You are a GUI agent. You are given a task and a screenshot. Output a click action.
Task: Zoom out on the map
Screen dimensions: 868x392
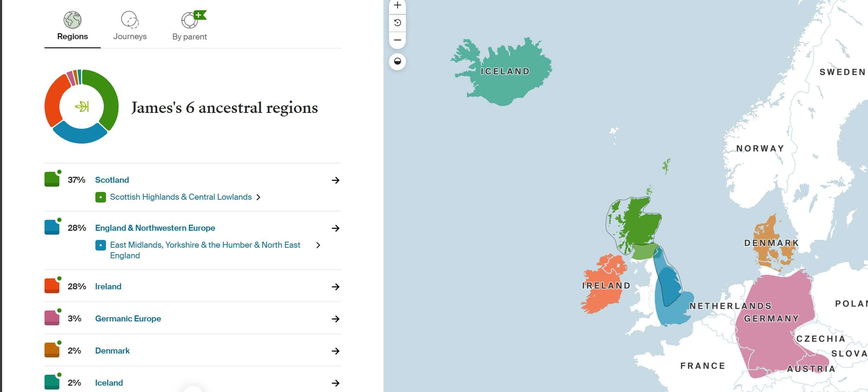pyautogui.click(x=397, y=40)
